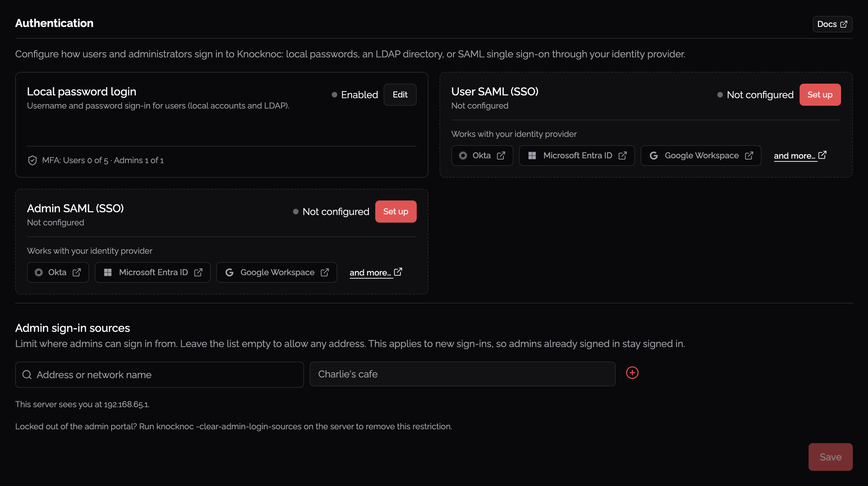Image resolution: width=868 pixels, height=486 pixels.
Task: Open Google Workspace in User SAML card
Action: coord(701,156)
